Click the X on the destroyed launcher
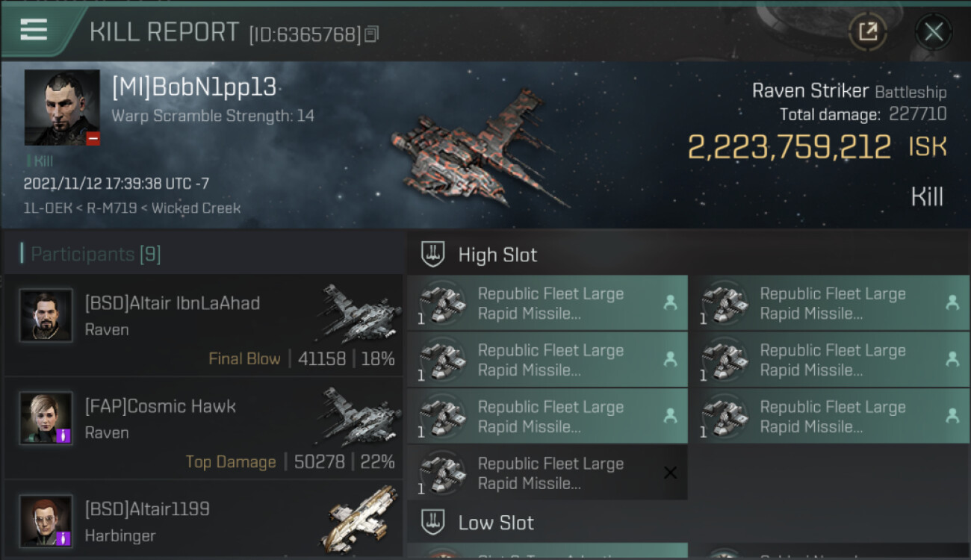This screenshot has height=560, width=971. click(x=670, y=473)
